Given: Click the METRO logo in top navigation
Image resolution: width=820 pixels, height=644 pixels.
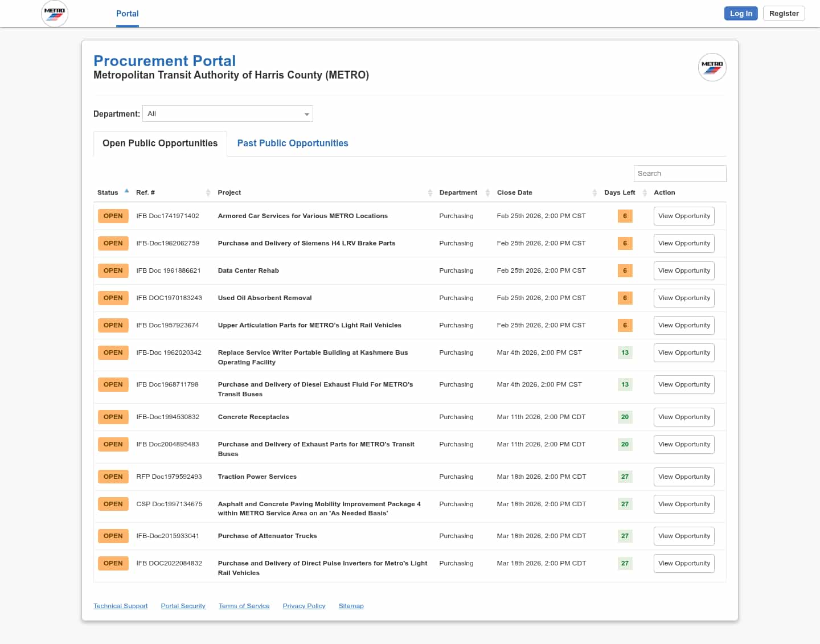Looking at the screenshot, I should tap(55, 14).
